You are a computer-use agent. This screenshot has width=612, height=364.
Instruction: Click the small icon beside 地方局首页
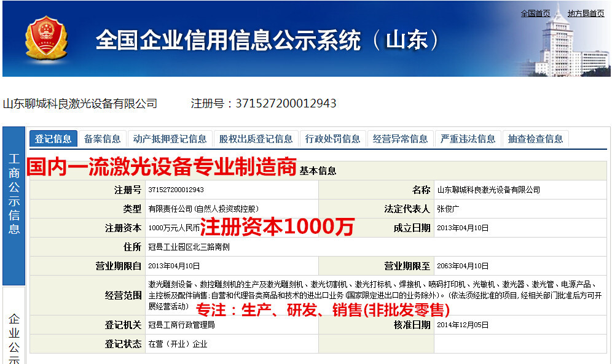(x=564, y=12)
